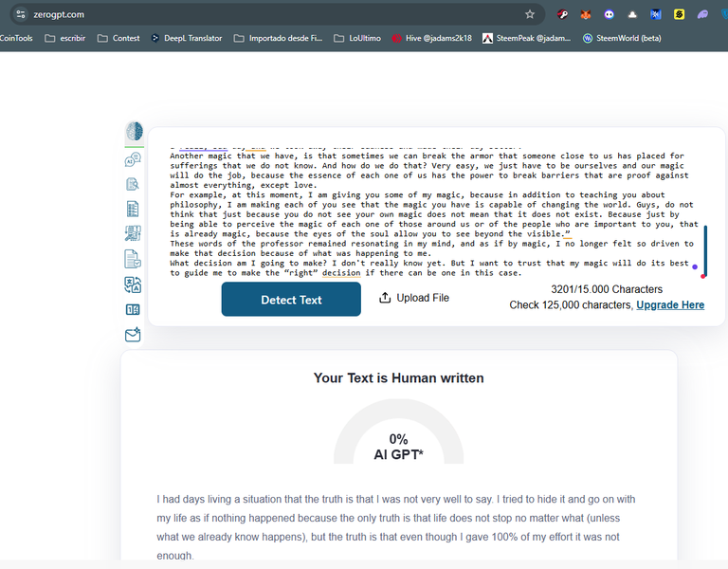The width and height of the screenshot is (728, 569).
Task: Click the text box vertical scrollbar
Action: coord(705,250)
